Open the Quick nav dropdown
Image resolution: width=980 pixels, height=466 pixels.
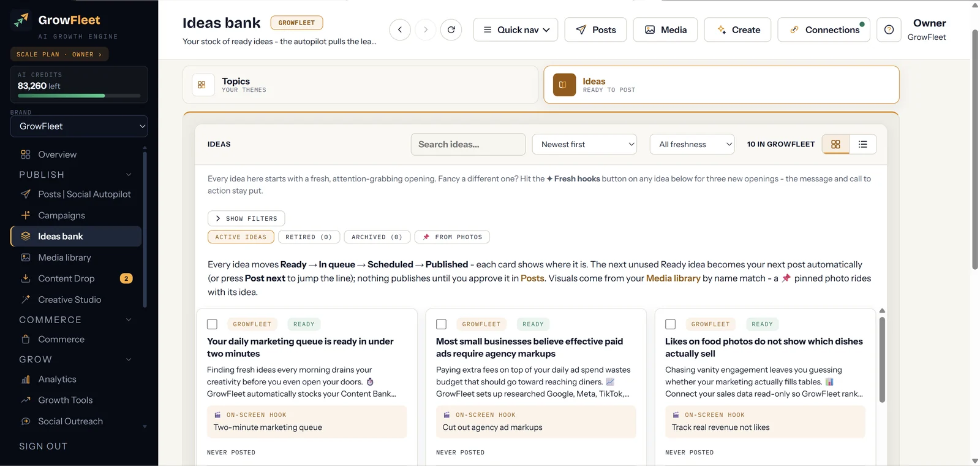516,29
